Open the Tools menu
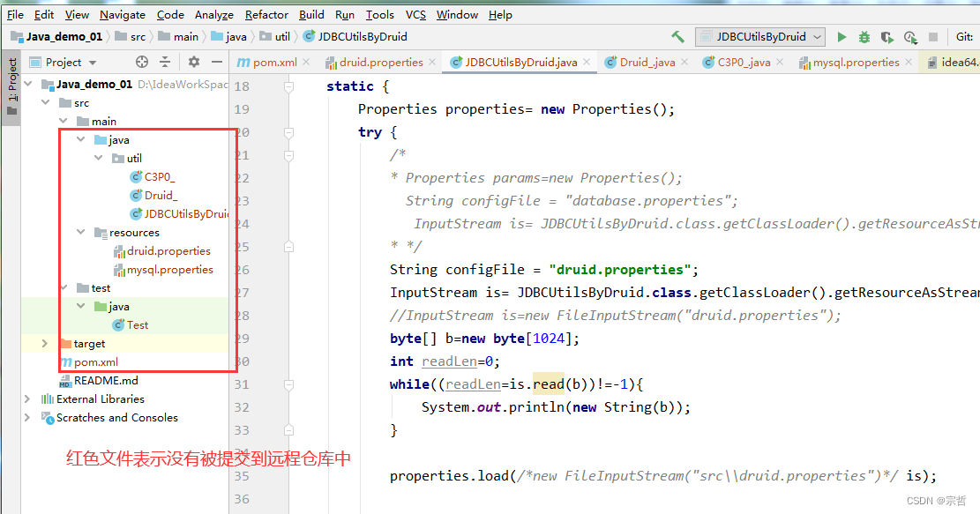Screen dimensions: 980x514 pos(379,14)
